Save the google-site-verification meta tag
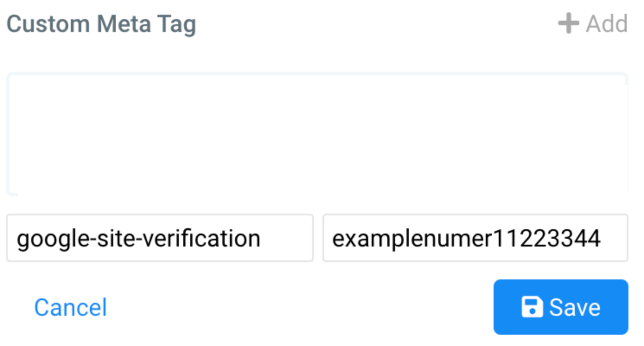644x346 pixels. pos(561,307)
